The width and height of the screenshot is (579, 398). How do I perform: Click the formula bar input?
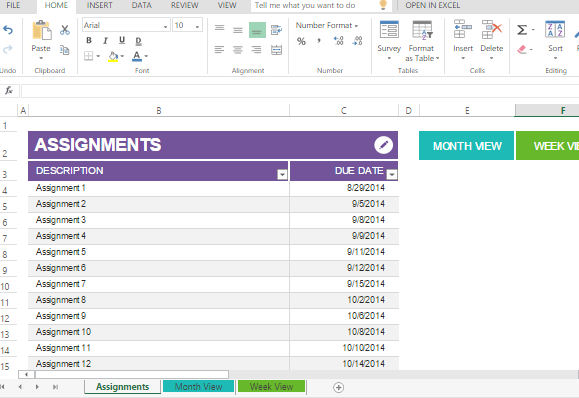point(300,90)
